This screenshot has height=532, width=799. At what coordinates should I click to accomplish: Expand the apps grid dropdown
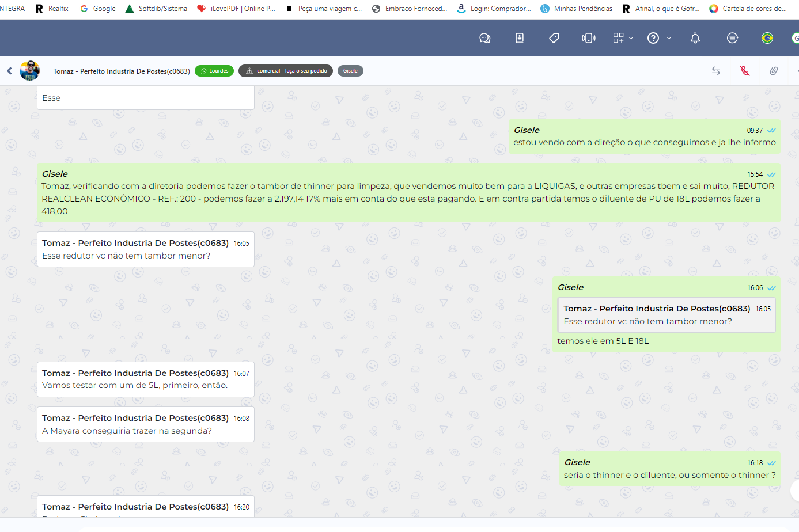pyautogui.click(x=623, y=38)
